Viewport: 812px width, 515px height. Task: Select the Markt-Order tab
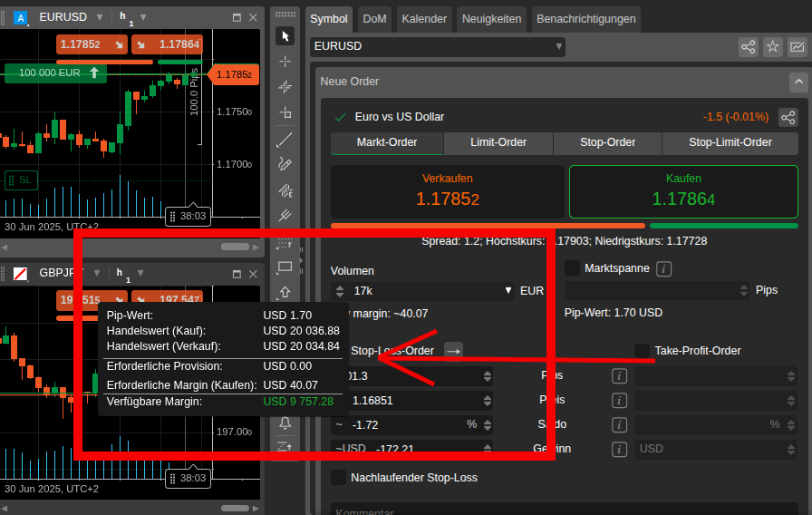[387, 143]
